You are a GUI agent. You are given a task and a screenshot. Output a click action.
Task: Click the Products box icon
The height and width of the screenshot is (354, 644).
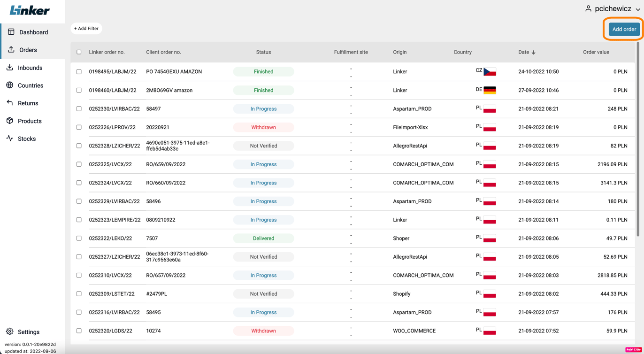[x=10, y=121]
